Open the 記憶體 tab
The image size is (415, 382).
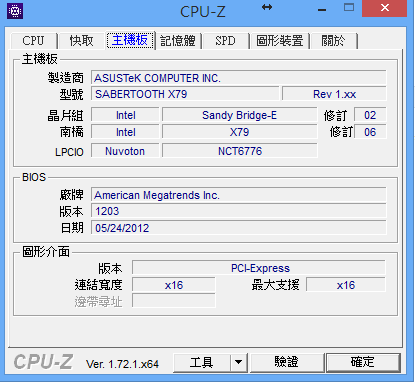pyautogui.click(x=178, y=41)
